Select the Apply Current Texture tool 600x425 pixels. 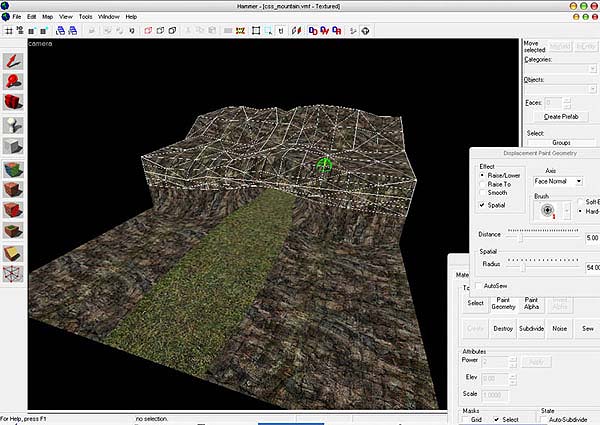point(13,190)
